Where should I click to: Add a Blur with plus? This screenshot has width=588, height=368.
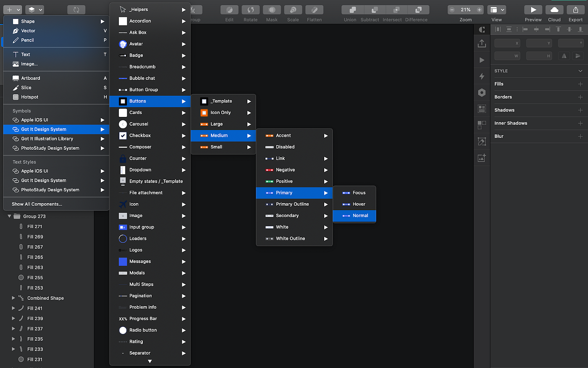580,136
